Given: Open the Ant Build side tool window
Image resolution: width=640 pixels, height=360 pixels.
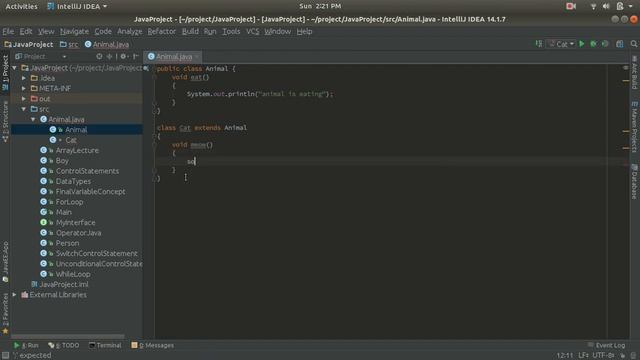Looking at the screenshot, I should tap(634, 73).
